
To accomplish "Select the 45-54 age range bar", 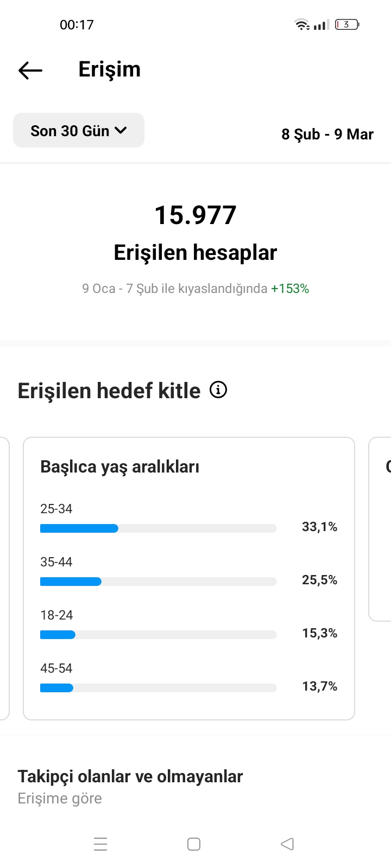I will [x=159, y=688].
